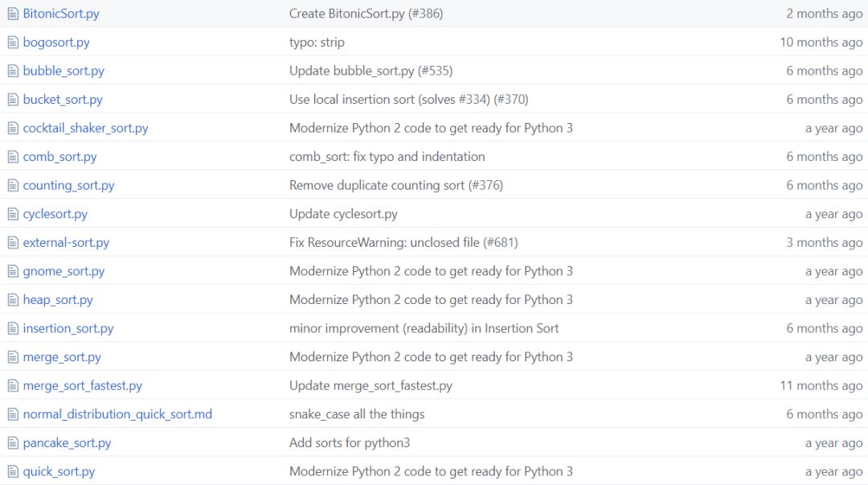This screenshot has width=868, height=485.
Task: Click the file icon next to merge_sort_fastest.py
Action: tap(12, 386)
